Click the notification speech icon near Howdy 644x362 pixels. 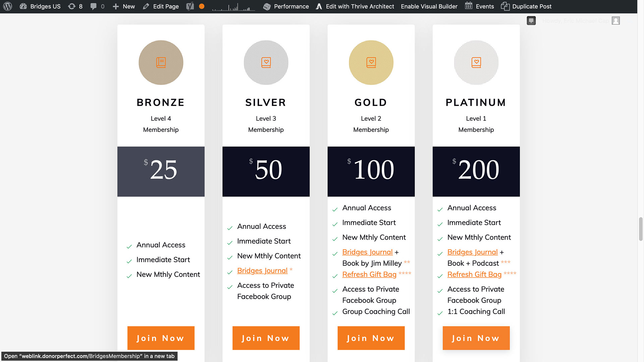pyautogui.click(x=531, y=21)
